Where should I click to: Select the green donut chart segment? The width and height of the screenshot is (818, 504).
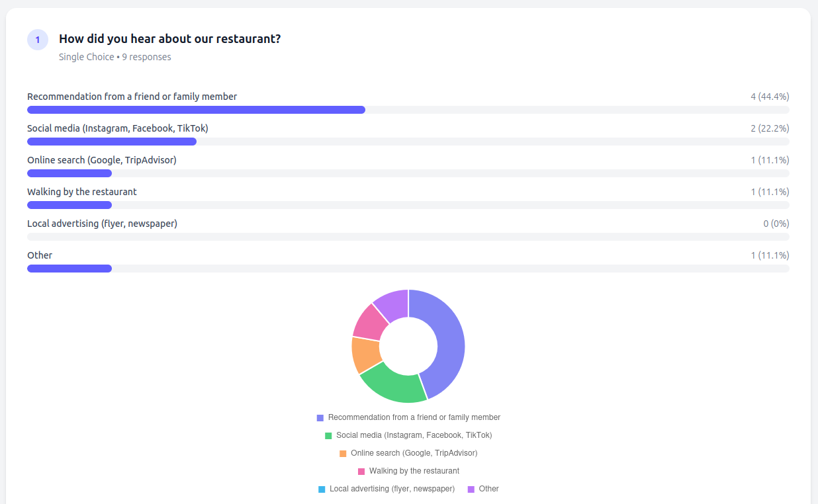394,384
